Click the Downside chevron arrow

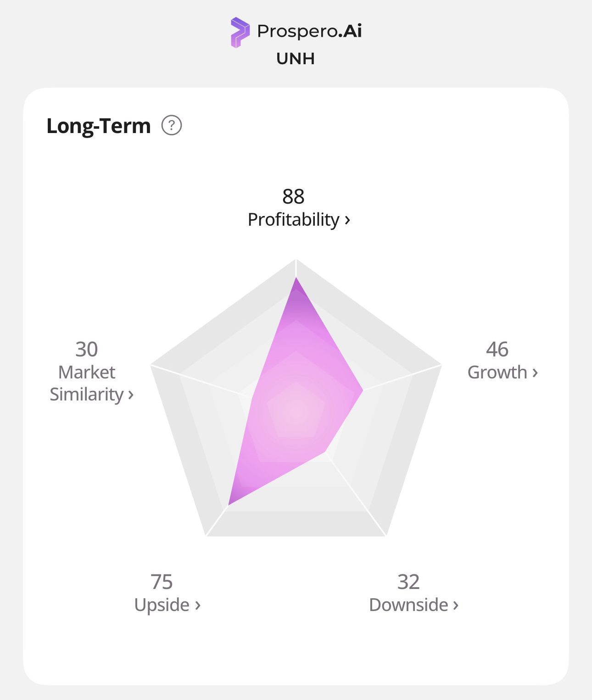pos(456,606)
